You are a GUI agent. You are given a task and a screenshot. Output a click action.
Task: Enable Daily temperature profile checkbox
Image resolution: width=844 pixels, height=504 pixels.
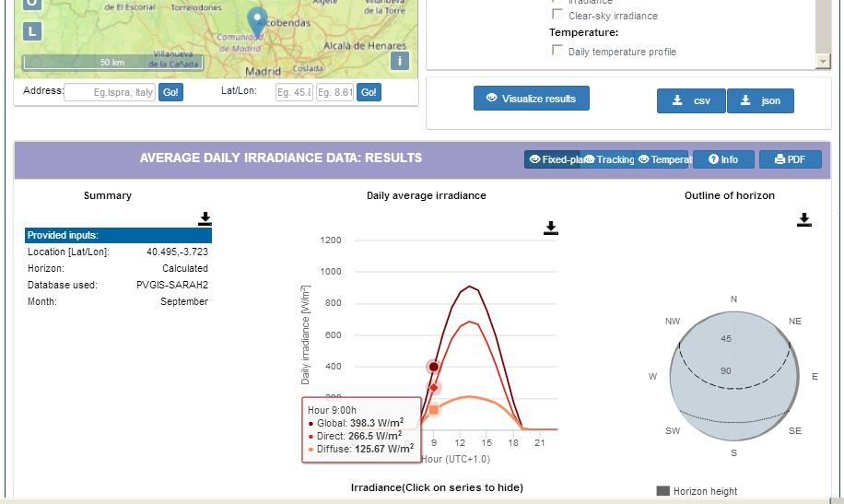557,51
